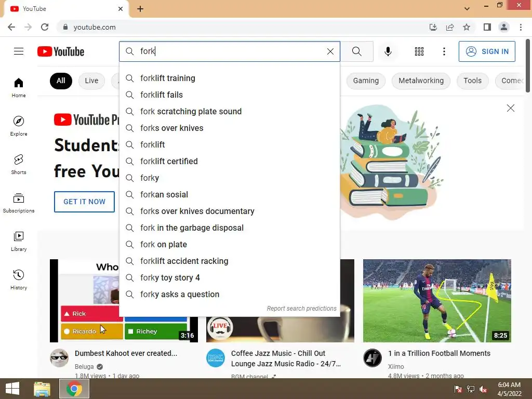Clear the search box with the X icon
The height and width of the screenshot is (399, 532).
click(330, 51)
